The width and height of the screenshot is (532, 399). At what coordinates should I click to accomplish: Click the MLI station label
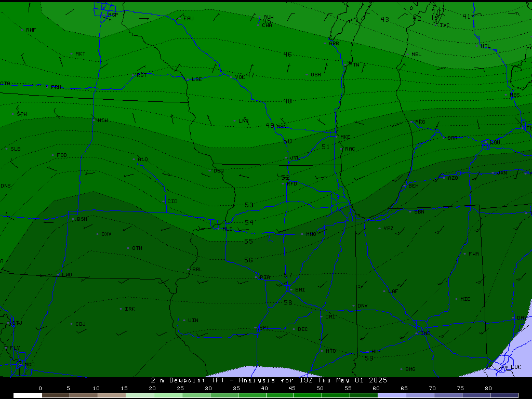tap(228, 229)
